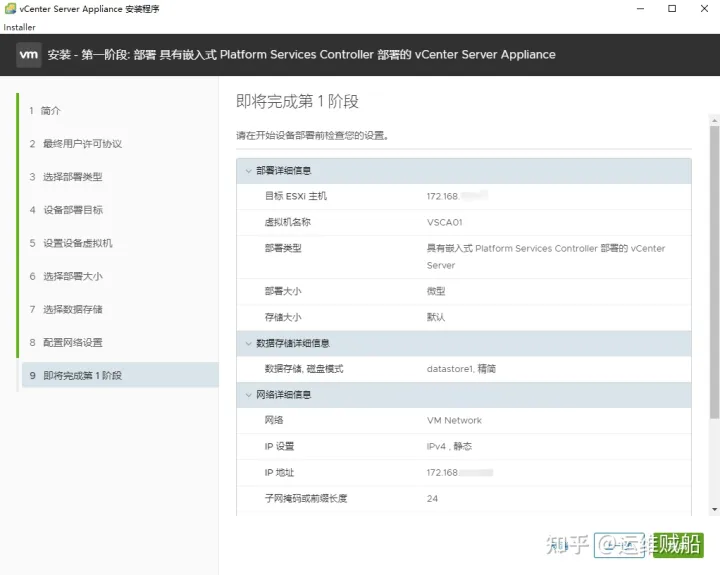
Task: Go to step 2 最终用户许可协议
Action: point(80,144)
